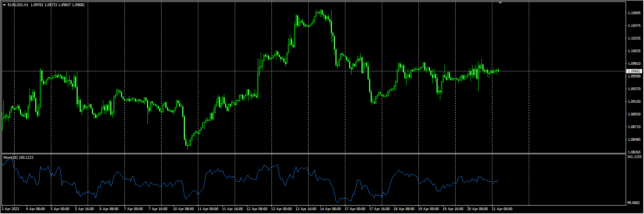The image size is (644, 214).
Task: Click the 20 Apr 08:00 time label
Action: tap(477, 209)
